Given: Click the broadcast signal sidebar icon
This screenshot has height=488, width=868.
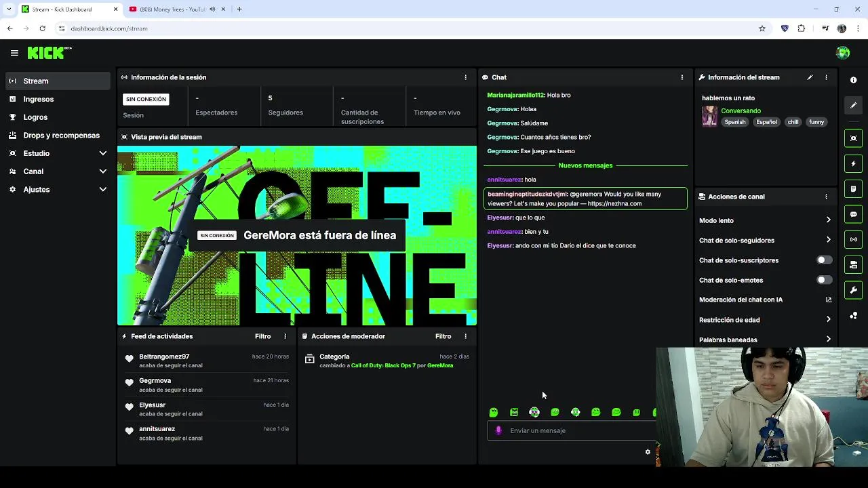Looking at the screenshot, I should 853,239.
